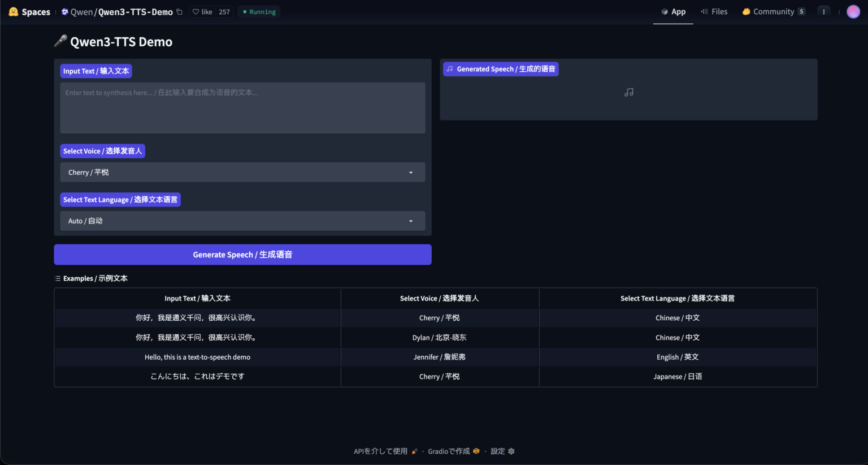Click the rocket icon next to API usage link
868x465 pixels.
pyautogui.click(x=415, y=451)
